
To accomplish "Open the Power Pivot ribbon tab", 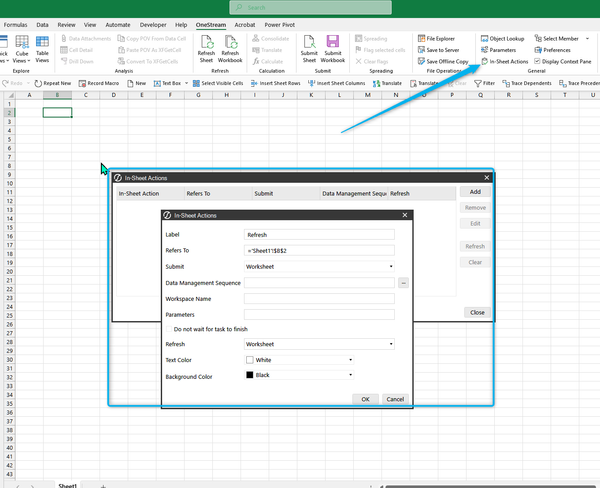I will tap(282, 22).
